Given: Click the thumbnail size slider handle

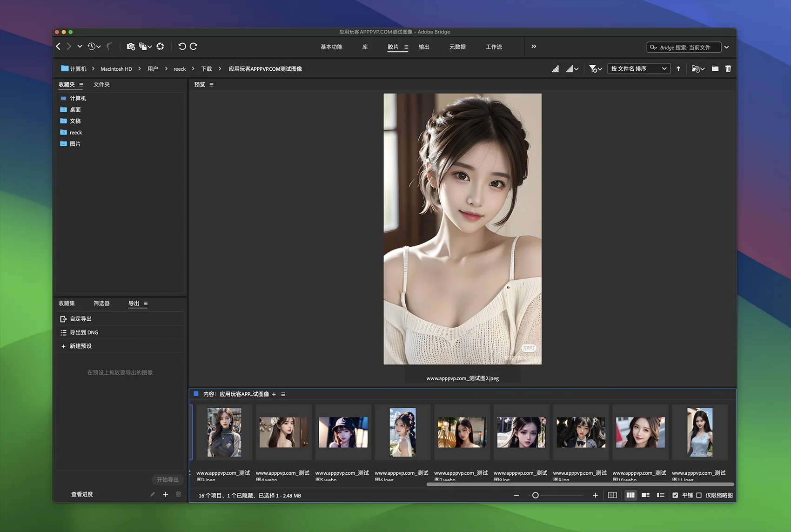Looking at the screenshot, I should (535, 495).
